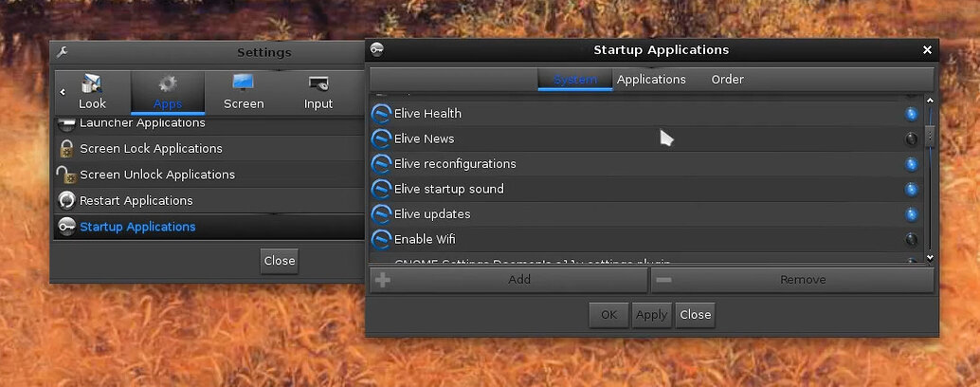Click the Elive startup sound logo icon
The height and width of the screenshot is (387, 980).
coord(381,189)
